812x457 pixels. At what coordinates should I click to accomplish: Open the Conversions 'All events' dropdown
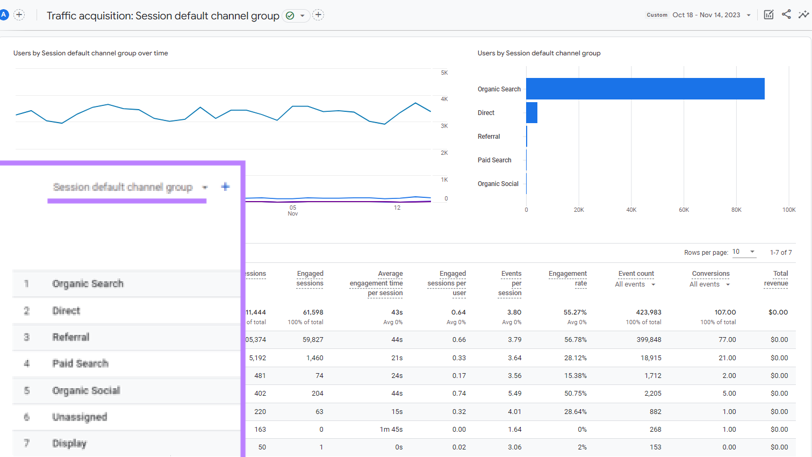click(x=710, y=285)
